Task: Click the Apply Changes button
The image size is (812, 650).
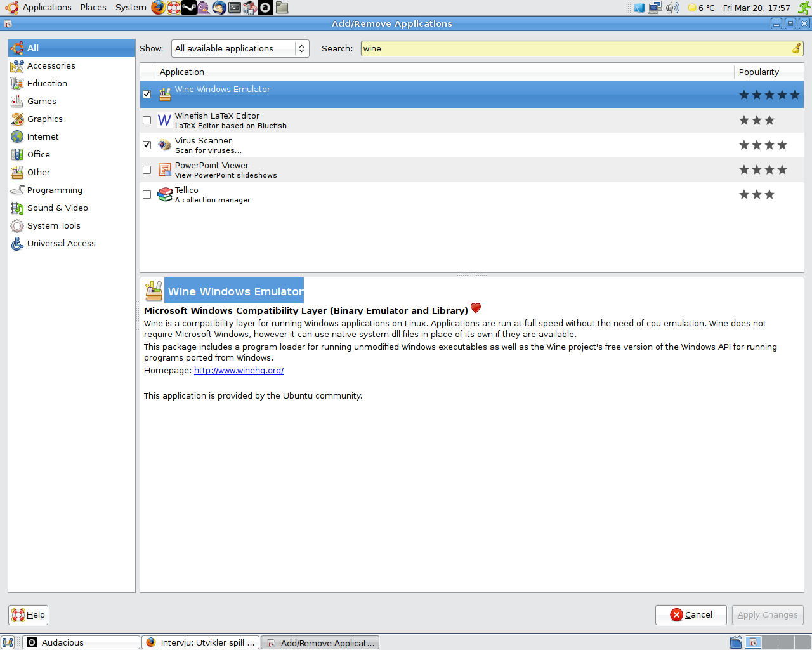Action: point(768,614)
